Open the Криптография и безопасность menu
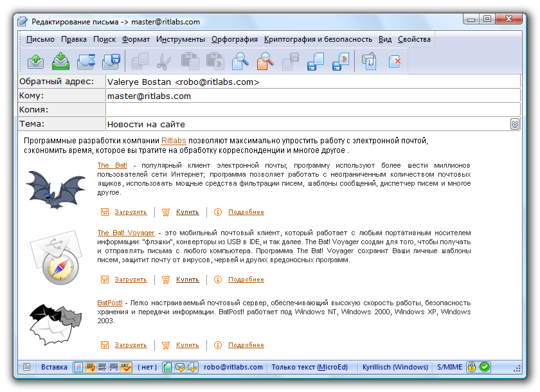The image size is (540, 392). tap(318, 39)
